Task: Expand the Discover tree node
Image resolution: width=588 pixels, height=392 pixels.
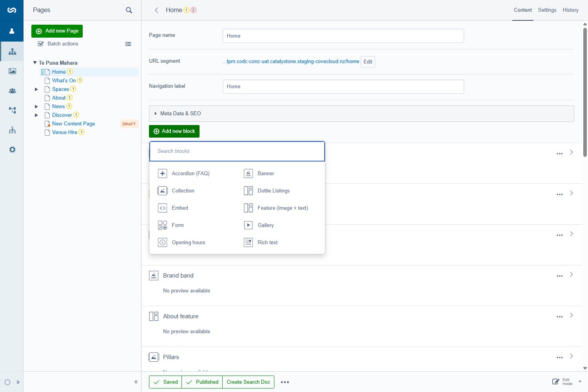Action: pyautogui.click(x=36, y=115)
